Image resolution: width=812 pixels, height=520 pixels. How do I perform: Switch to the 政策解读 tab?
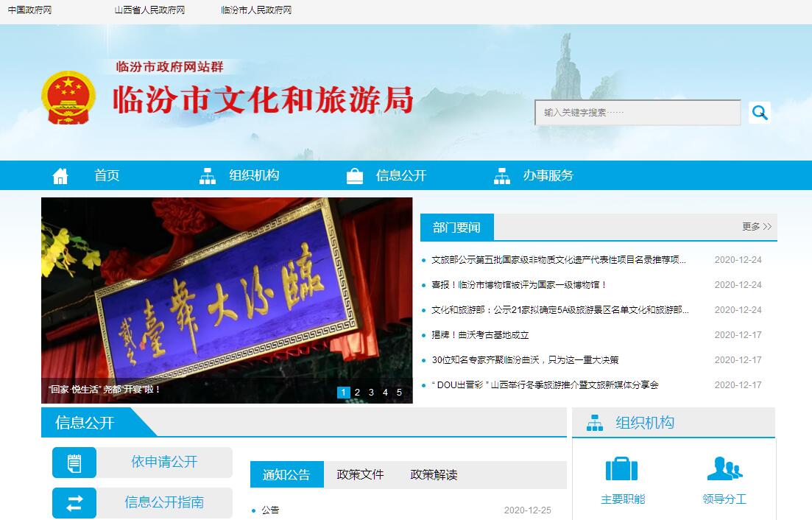(x=434, y=475)
